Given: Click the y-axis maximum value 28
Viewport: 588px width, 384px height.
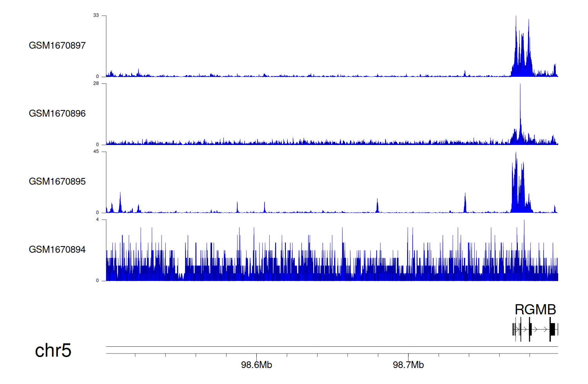Looking at the screenshot, I should pyautogui.click(x=96, y=83).
